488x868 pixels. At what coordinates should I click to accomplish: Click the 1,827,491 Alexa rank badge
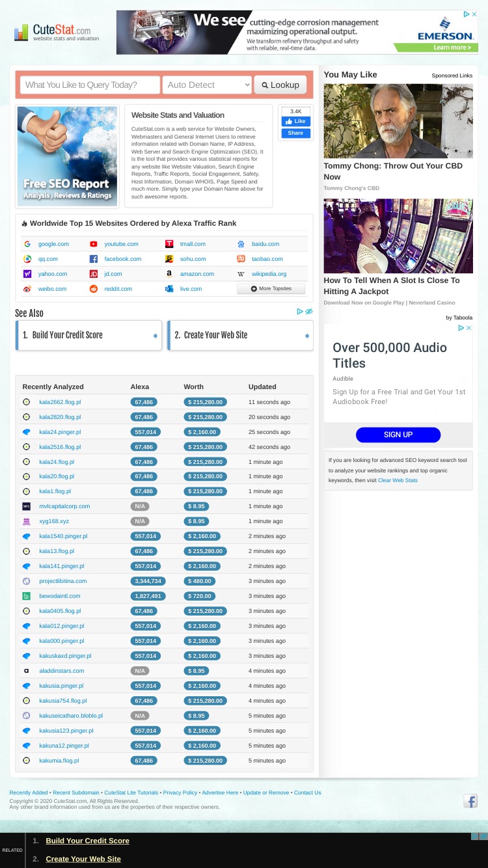tap(148, 596)
